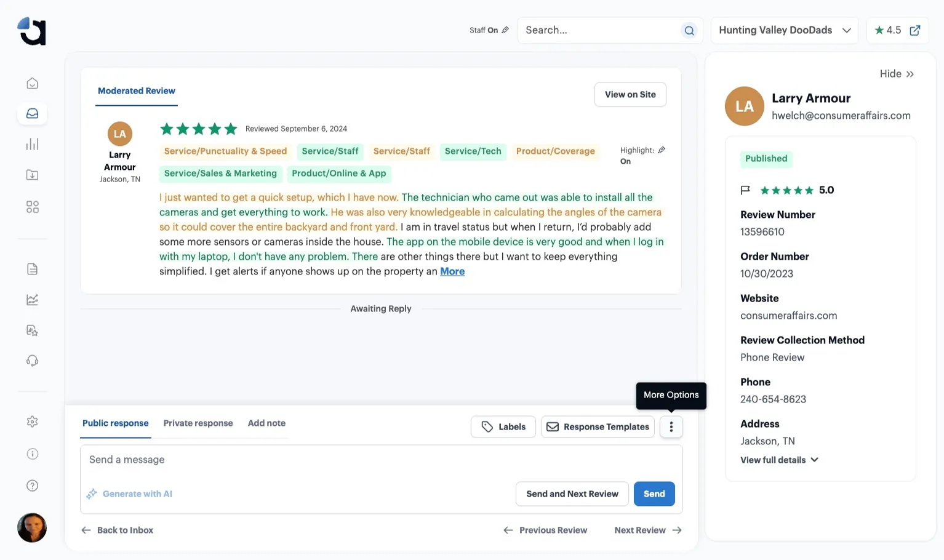The image size is (944, 560).
Task: Go Back to Inbox
Action: coord(118,530)
